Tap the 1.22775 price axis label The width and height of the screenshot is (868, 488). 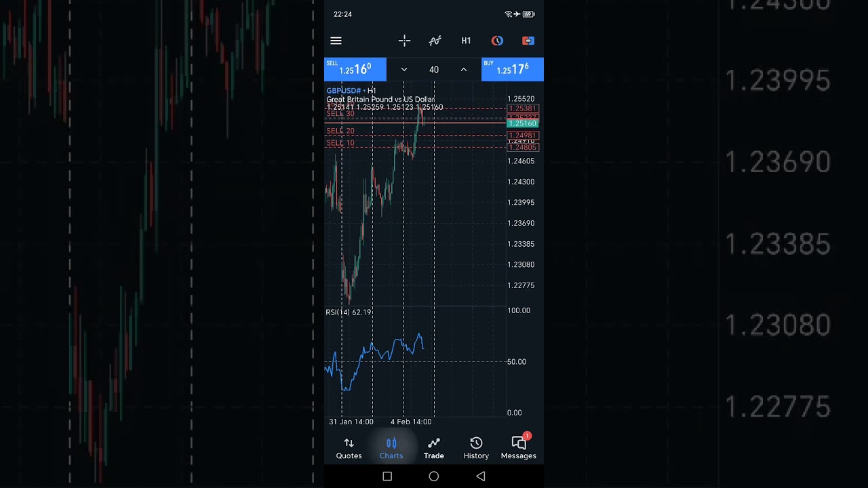(x=521, y=285)
